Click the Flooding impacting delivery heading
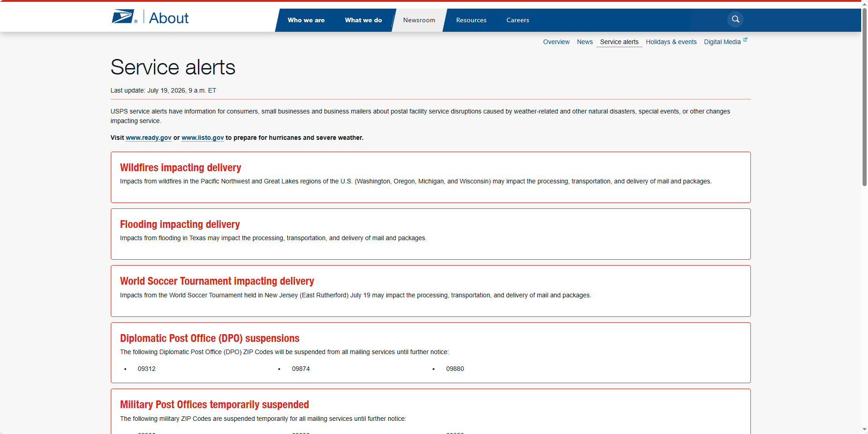Screen dimensions: 868x434 tap(180, 224)
